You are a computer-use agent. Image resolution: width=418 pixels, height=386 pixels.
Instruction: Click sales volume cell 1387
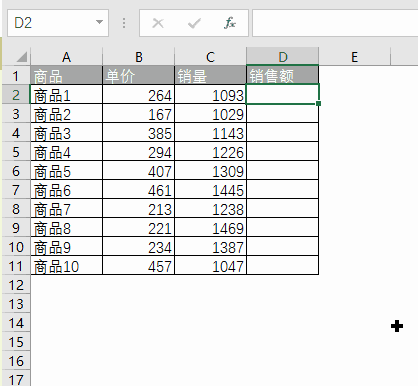[210, 246]
